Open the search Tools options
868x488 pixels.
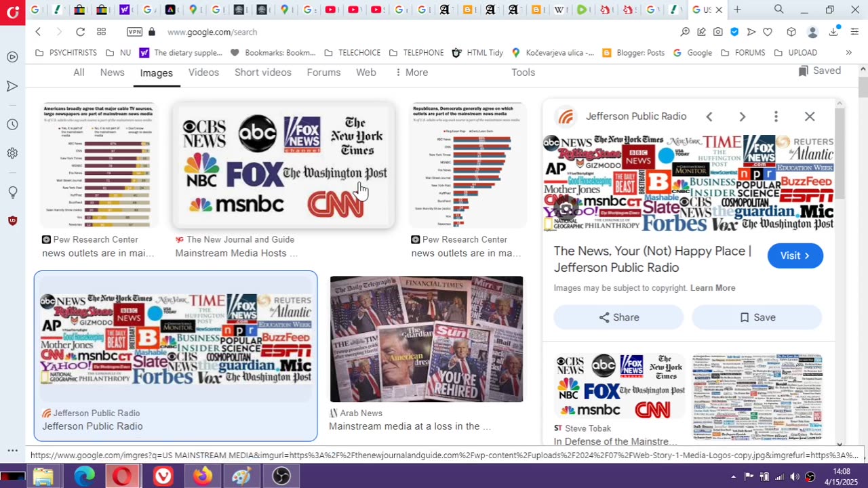pyautogui.click(x=523, y=73)
